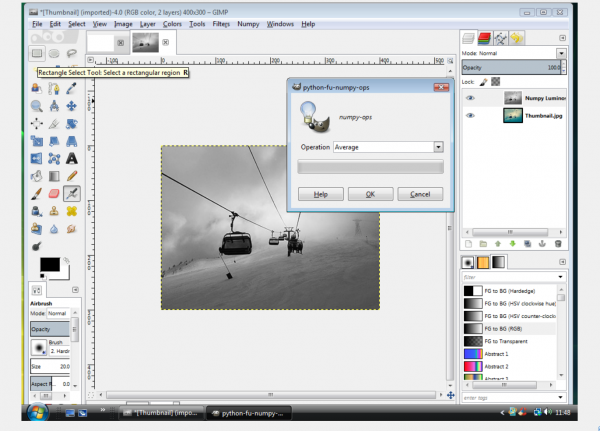Select the grayscale image tab thumbnail
600x431 pixels.
click(145, 42)
